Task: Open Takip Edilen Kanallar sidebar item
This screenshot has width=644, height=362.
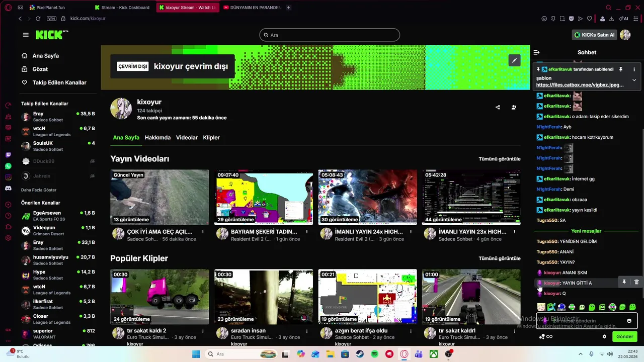Action: tap(54, 82)
